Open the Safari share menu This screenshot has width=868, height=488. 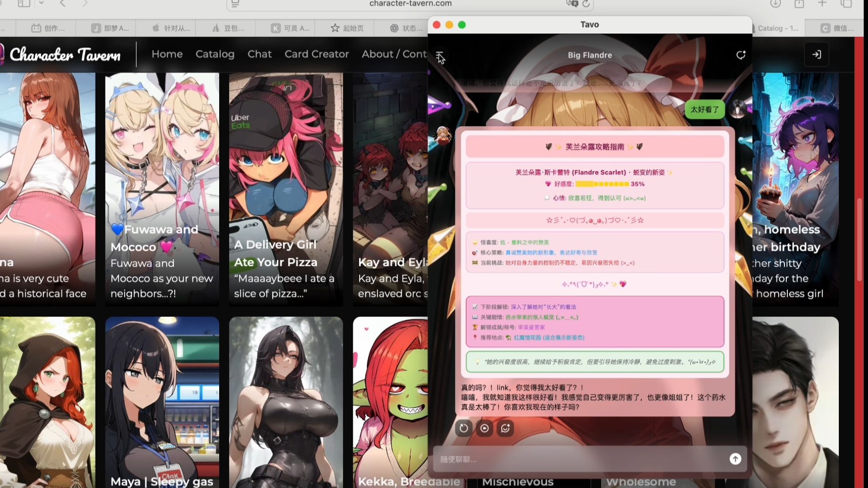[x=799, y=4]
